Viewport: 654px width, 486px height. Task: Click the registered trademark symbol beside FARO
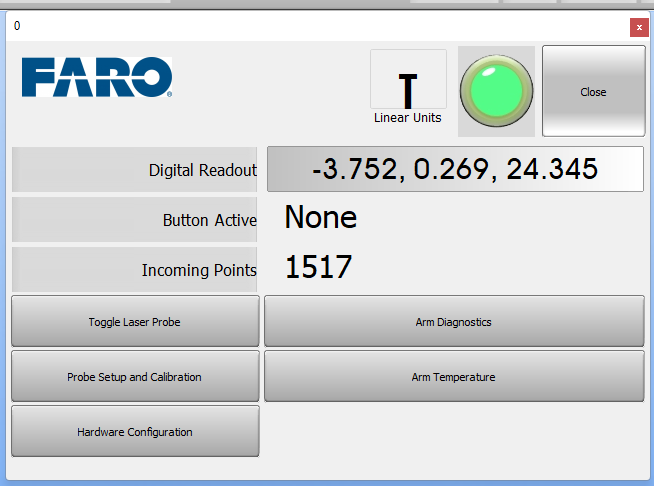coord(170,95)
